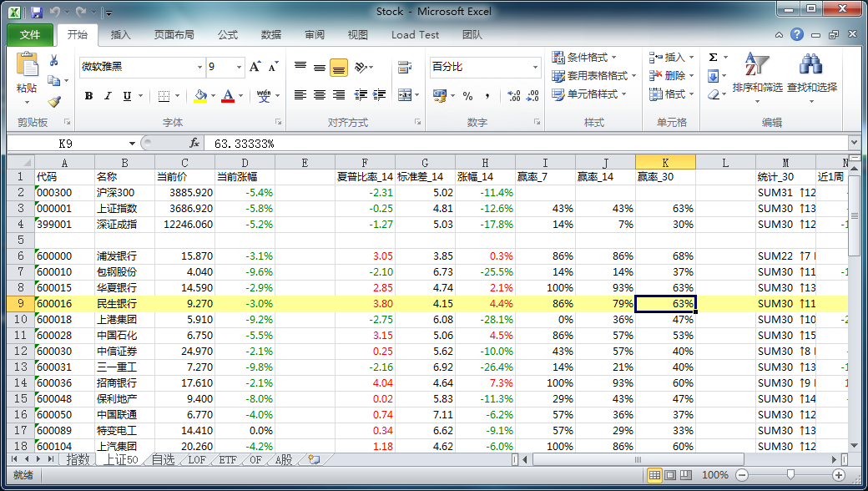Open 查找和选择 find and select menu
The image size is (868, 491).
[812, 78]
